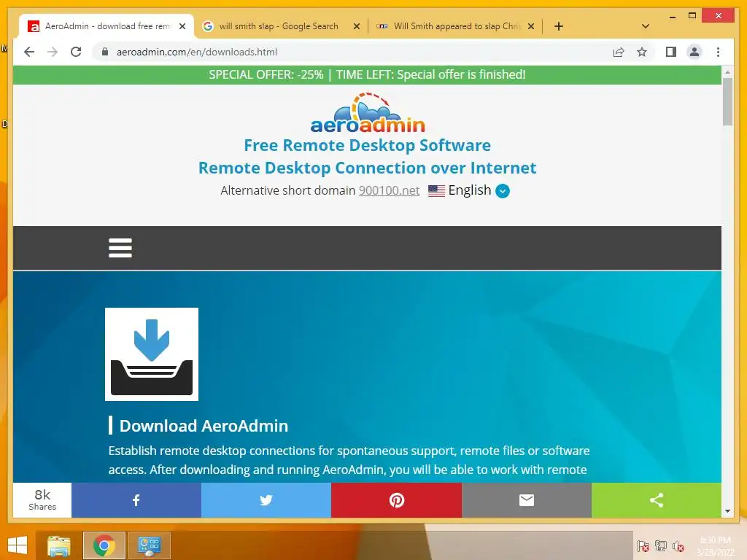Viewport: 747px width, 560px height.
Task: Open network tray icon
Action: (x=661, y=546)
